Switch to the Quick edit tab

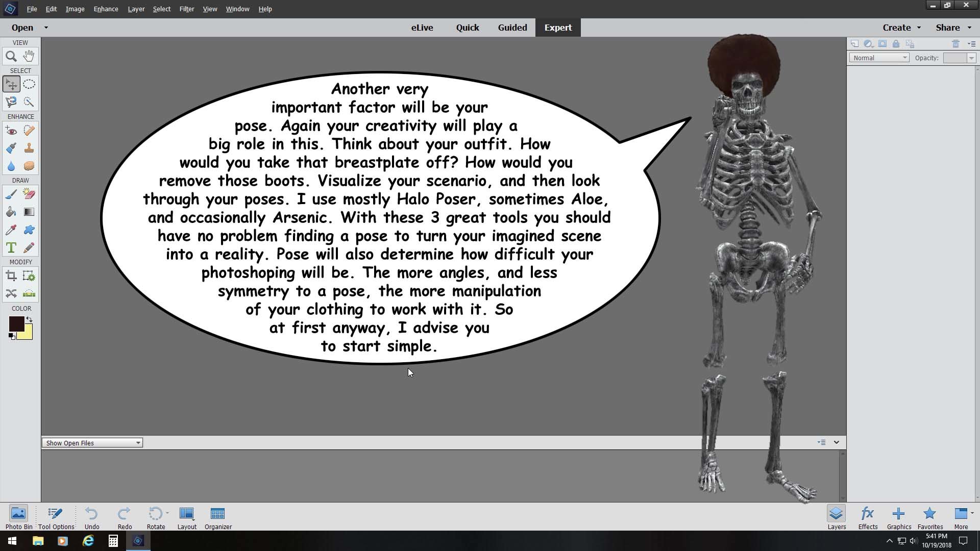point(468,28)
